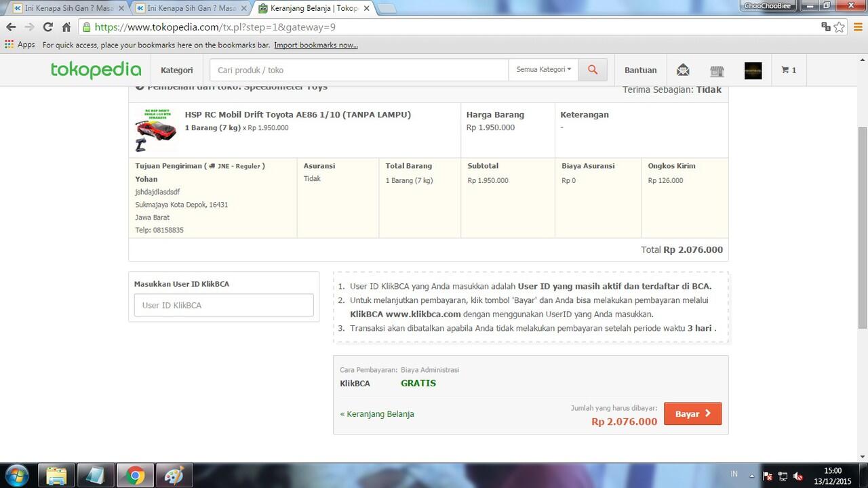Image resolution: width=868 pixels, height=488 pixels.
Task: Click the Tokopedia logo
Action: [x=96, y=70]
